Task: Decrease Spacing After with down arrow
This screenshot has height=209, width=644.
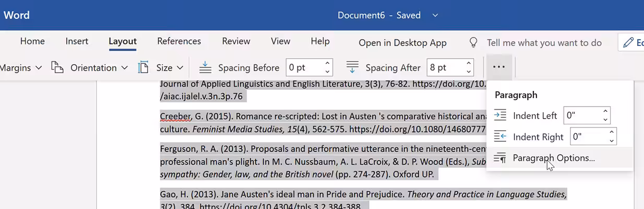Action: pyautogui.click(x=469, y=72)
